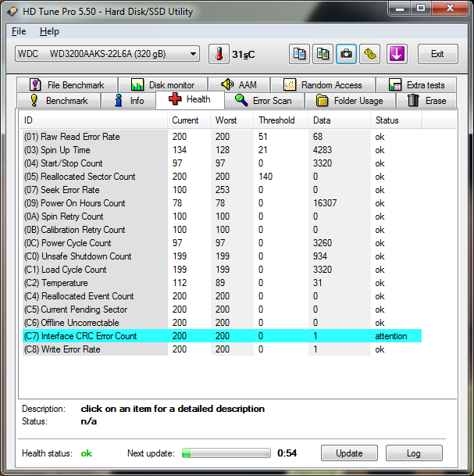Image resolution: width=474 pixels, height=476 pixels.
Task: Click the HD Tune title bar app icon
Action: tap(13, 12)
